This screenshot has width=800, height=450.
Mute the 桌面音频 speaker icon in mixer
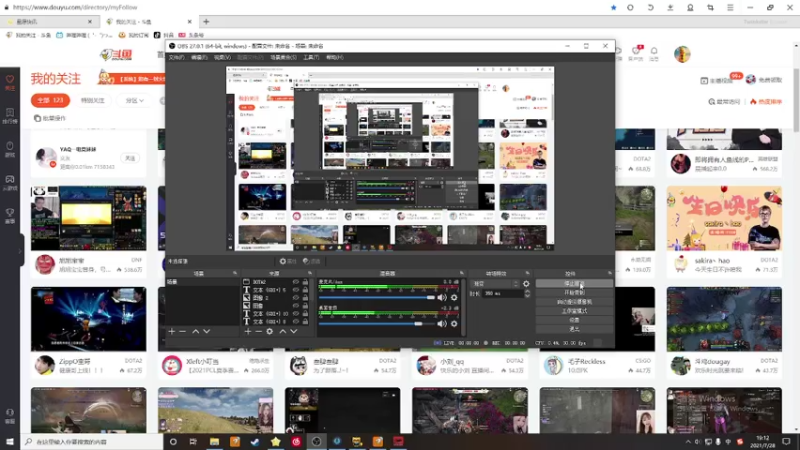pyautogui.click(x=442, y=323)
